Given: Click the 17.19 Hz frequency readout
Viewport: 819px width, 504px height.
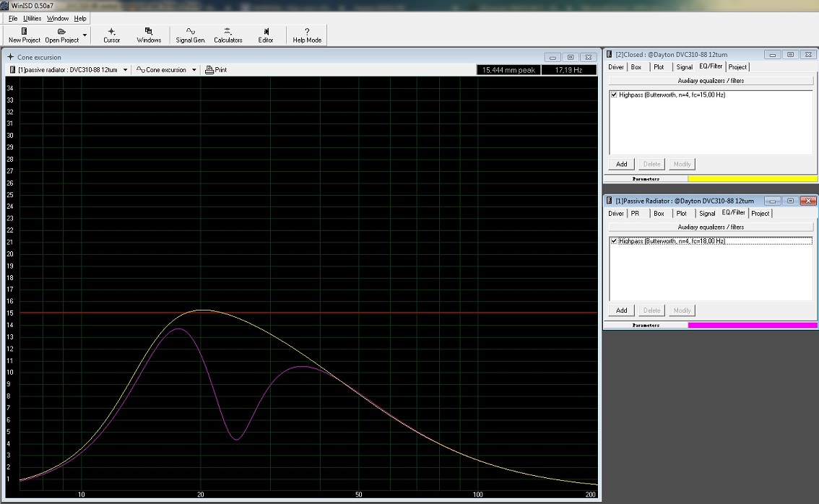Looking at the screenshot, I should click(x=569, y=70).
